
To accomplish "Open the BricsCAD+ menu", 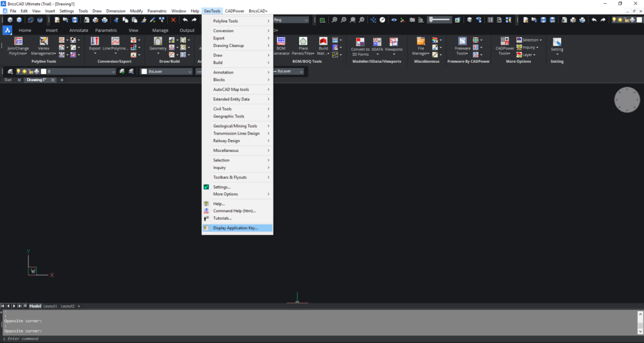I will click(258, 11).
